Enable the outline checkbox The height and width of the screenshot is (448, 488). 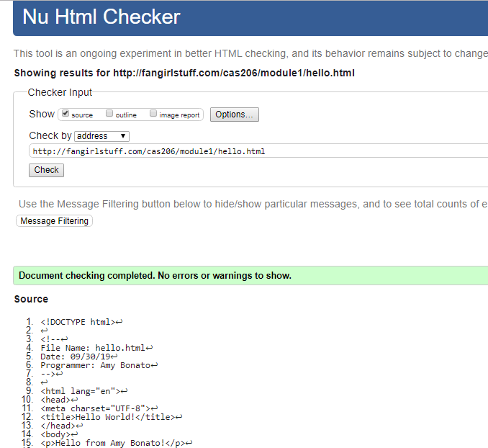click(x=109, y=114)
